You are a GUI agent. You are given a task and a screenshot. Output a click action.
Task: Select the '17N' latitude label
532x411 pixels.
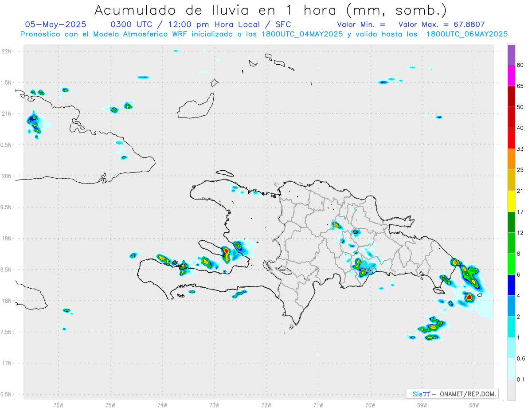(7, 363)
